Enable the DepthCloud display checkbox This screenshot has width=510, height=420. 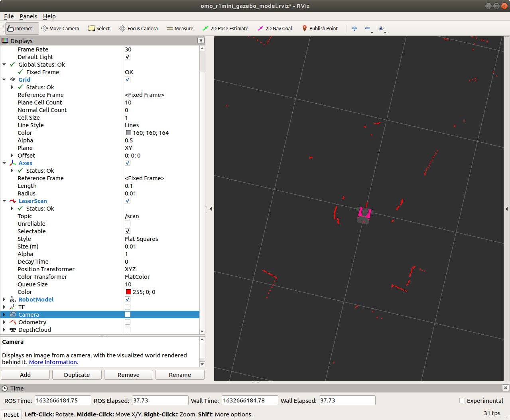(x=128, y=329)
